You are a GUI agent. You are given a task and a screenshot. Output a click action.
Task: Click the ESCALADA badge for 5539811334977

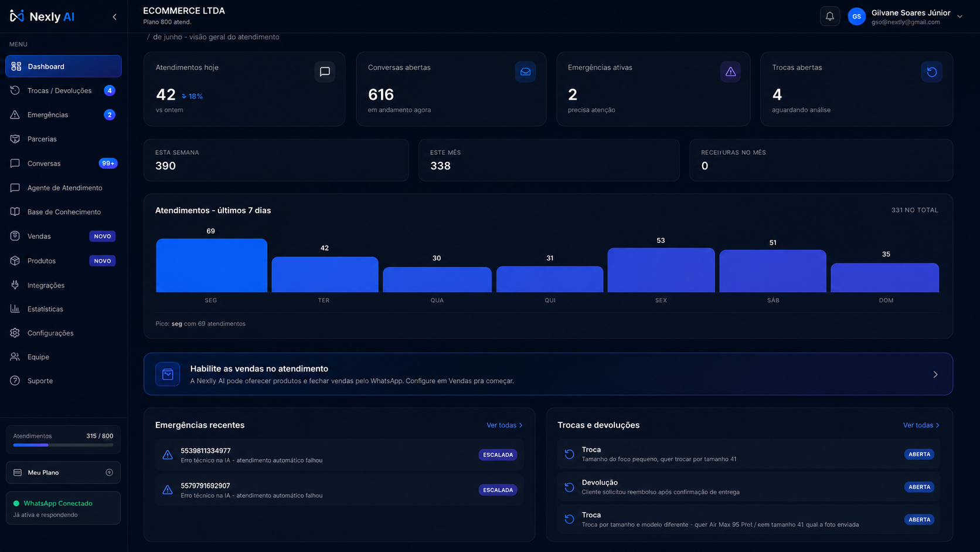(x=498, y=455)
